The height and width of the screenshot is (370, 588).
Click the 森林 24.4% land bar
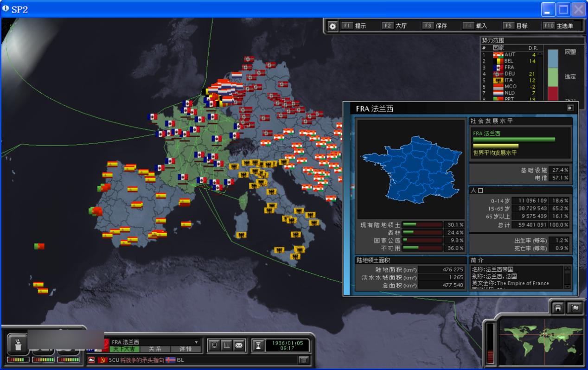click(422, 233)
